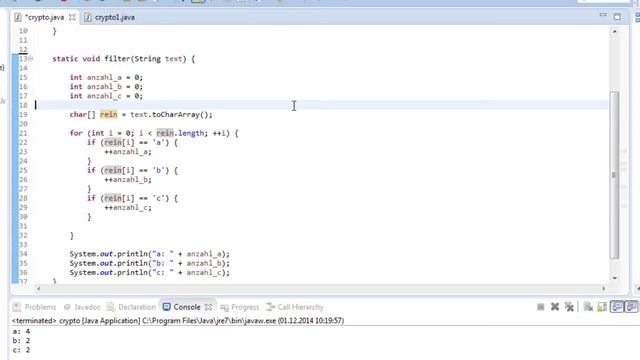Click the editor scroll down arrow

[x=615, y=278]
